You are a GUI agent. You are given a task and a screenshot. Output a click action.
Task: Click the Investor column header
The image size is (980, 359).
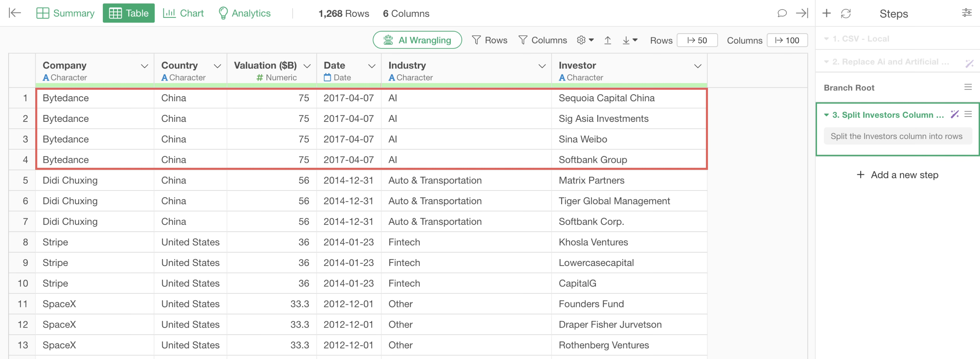(629, 71)
